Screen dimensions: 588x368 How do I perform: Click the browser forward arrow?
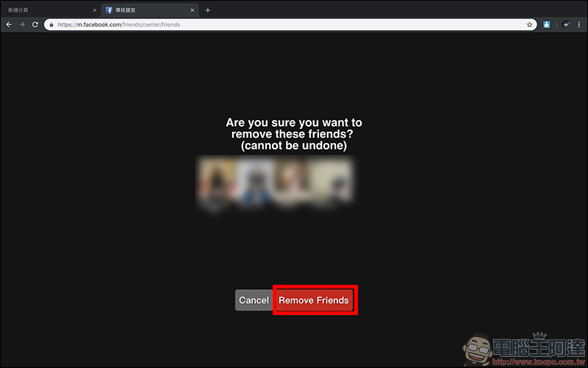[x=22, y=24]
